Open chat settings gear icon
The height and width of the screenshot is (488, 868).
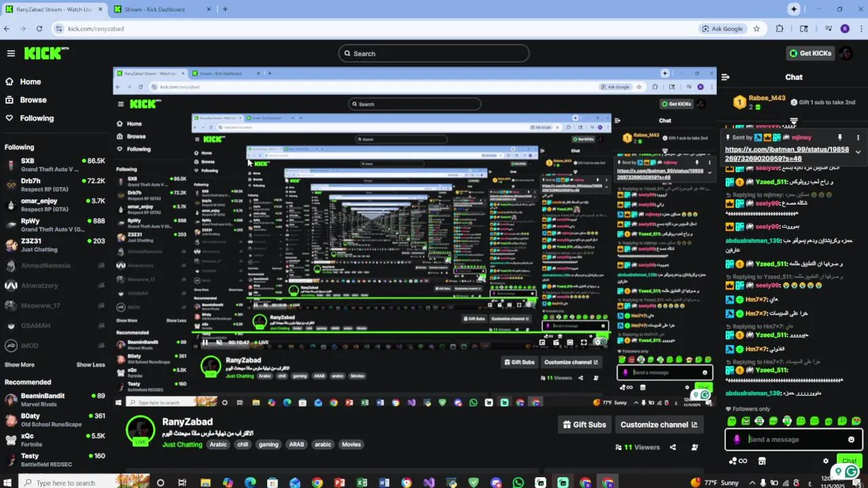pos(825,461)
